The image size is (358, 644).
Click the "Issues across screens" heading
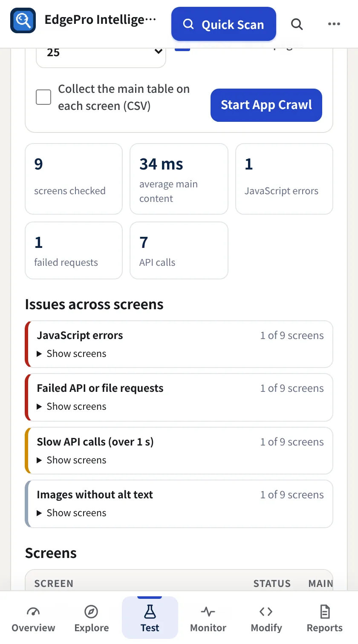[x=94, y=305]
